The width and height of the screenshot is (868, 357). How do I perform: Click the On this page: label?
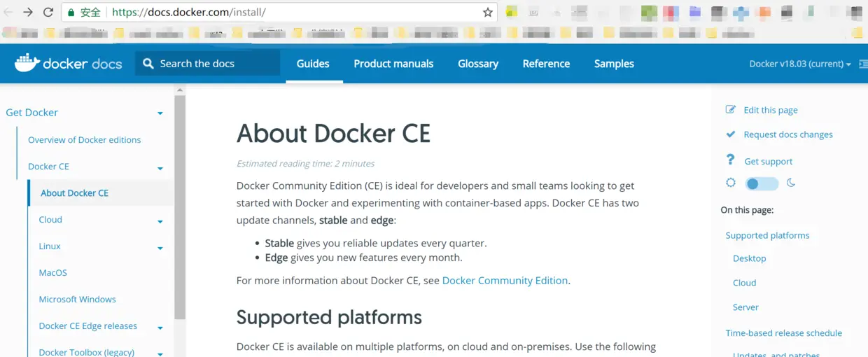[747, 210]
